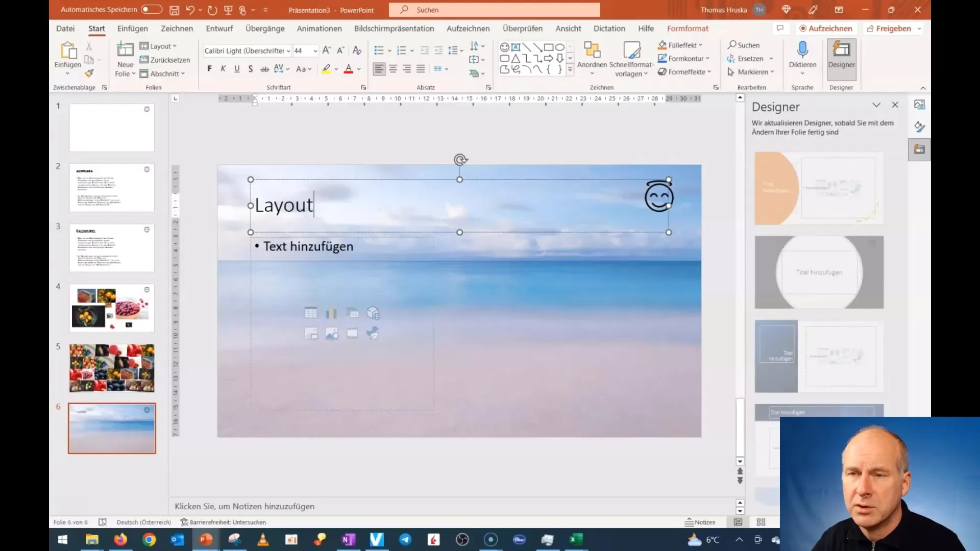Select the Italic formatting icon
Screen dimensions: 980x551
coord(222,69)
